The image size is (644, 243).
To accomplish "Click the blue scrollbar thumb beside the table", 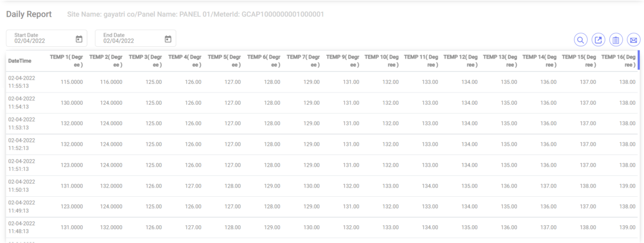I will [x=639, y=60].
